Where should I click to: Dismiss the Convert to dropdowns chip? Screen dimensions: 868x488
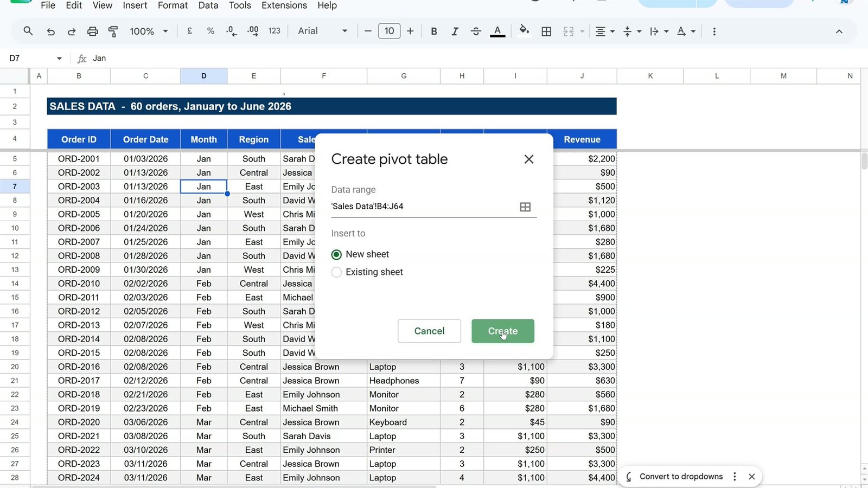tap(751, 477)
